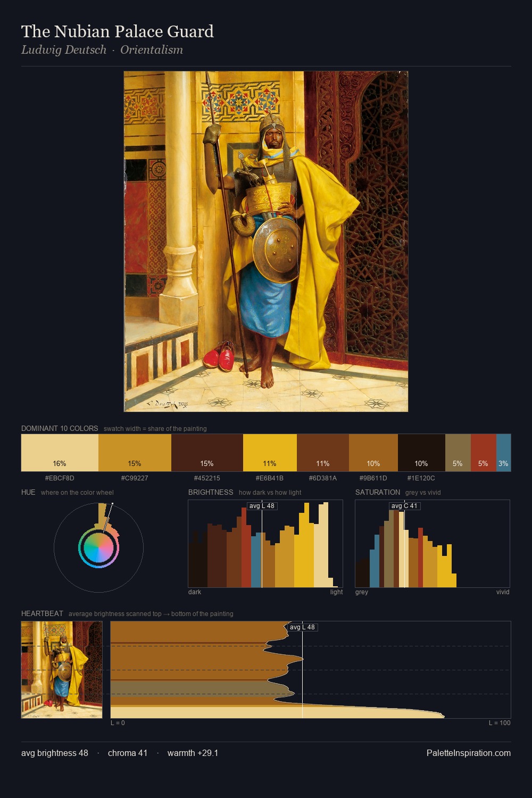Click hex code #452215

click(x=207, y=478)
